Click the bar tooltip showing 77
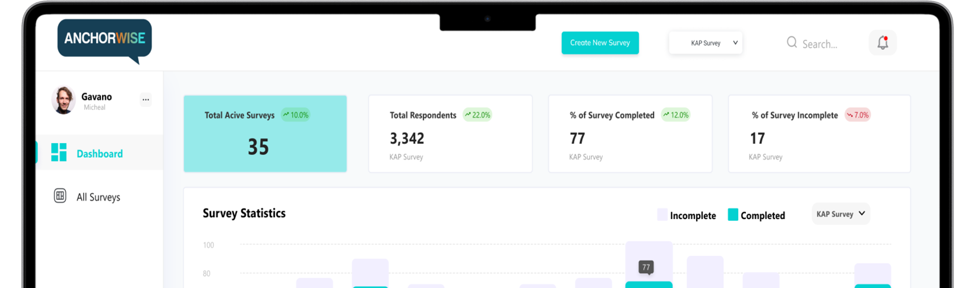980x288 pixels. tap(646, 267)
